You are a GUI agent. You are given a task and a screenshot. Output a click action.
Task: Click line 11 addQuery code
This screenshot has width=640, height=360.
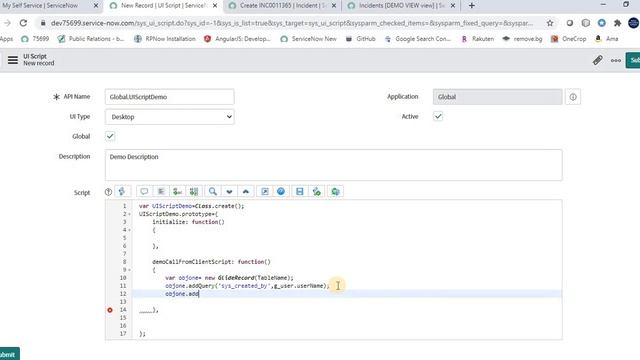coord(247,286)
